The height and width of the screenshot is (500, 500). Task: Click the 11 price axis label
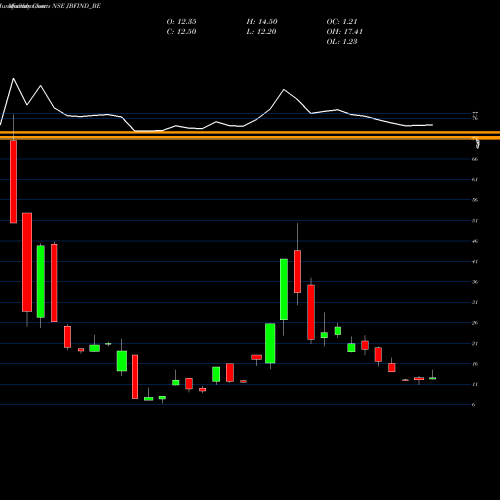pyautogui.click(x=475, y=384)
